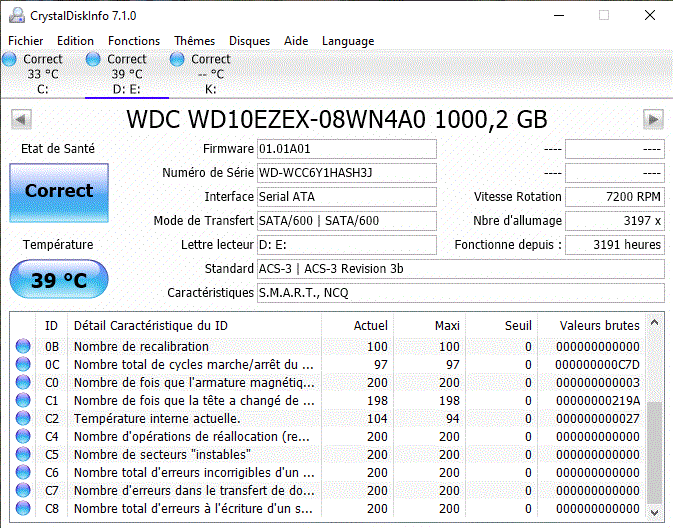Click the attribute list scrollbar thumb
The image size is (673, 528).
click(655, 452)
